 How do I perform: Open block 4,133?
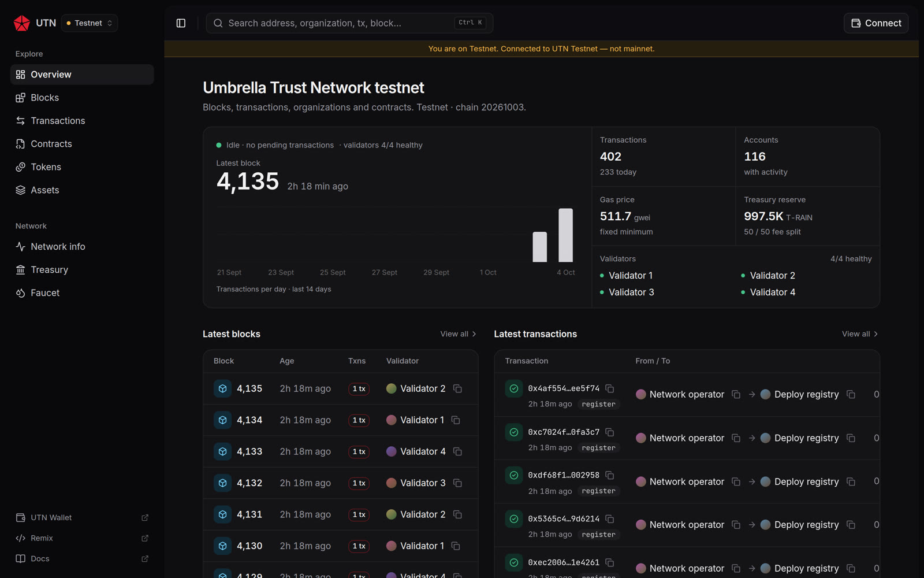click(249, 451)
